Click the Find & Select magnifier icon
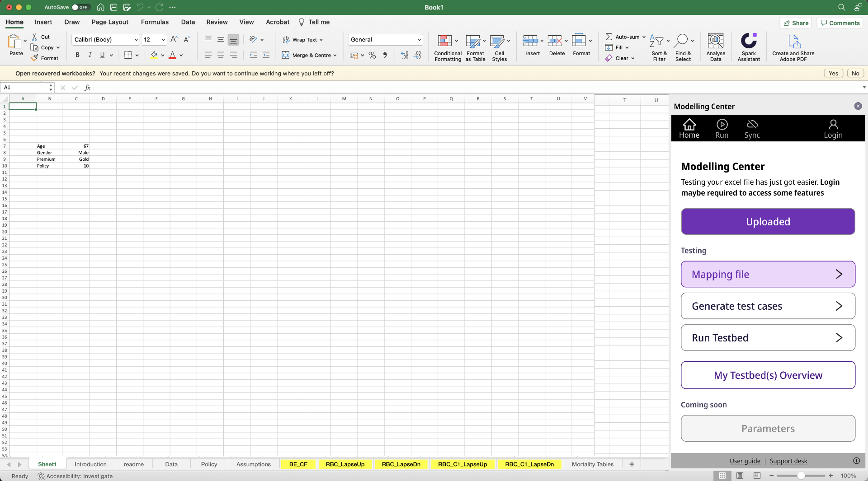Screen dimensions: 868x481 pyautogui.click(x=680, y=41)
